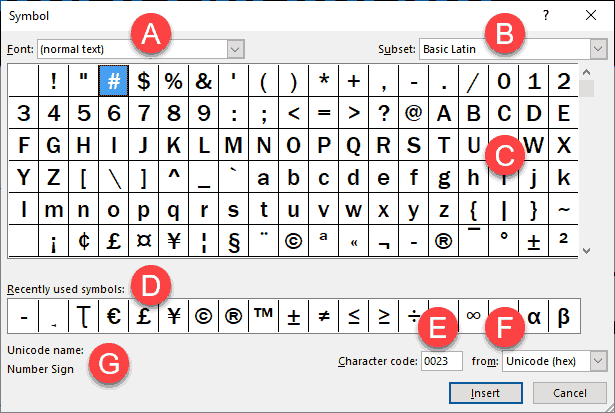Select the equals = symbol
Screen dimensions: 615x413
[324, 113]
